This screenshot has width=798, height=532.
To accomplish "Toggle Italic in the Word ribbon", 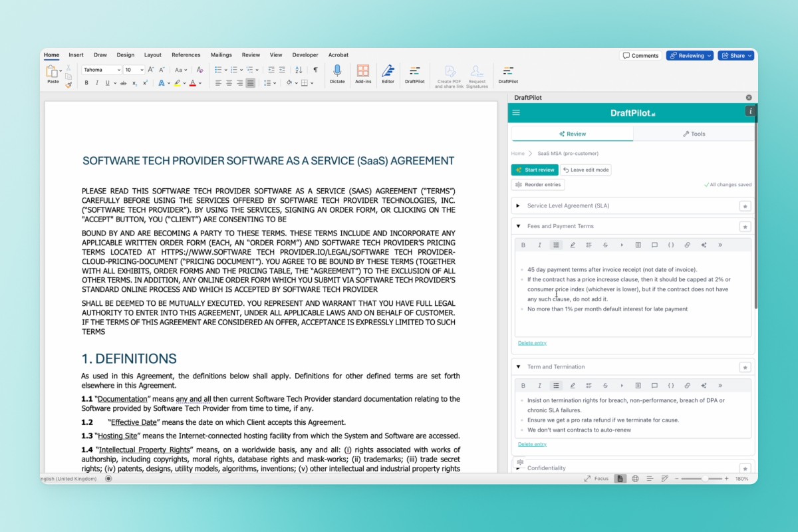I will pyautogui.click(x=97, y=83).
